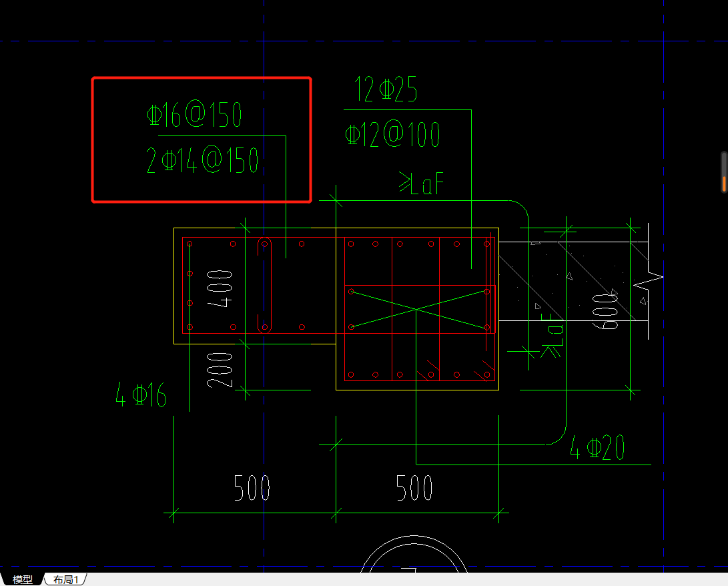
Task: Select the 2Φ14@150 annotation text
Action: pos(202,160)
